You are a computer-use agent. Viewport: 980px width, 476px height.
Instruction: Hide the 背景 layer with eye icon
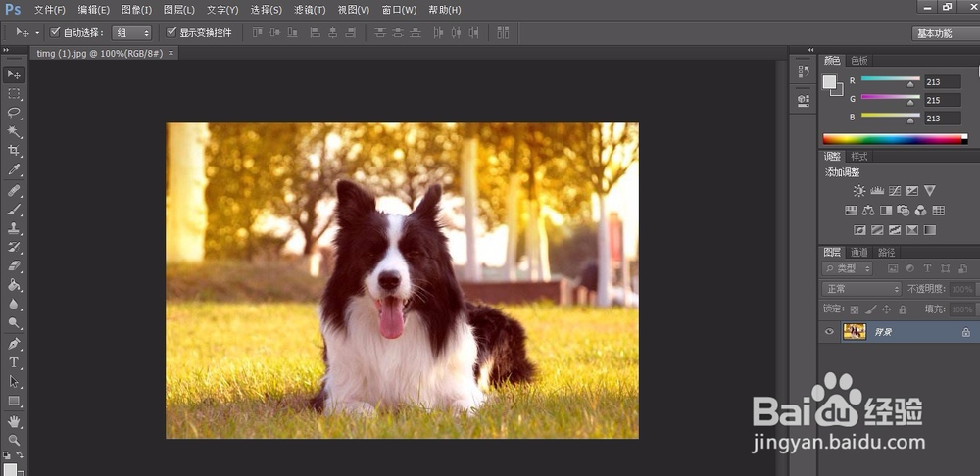(829, 332)
